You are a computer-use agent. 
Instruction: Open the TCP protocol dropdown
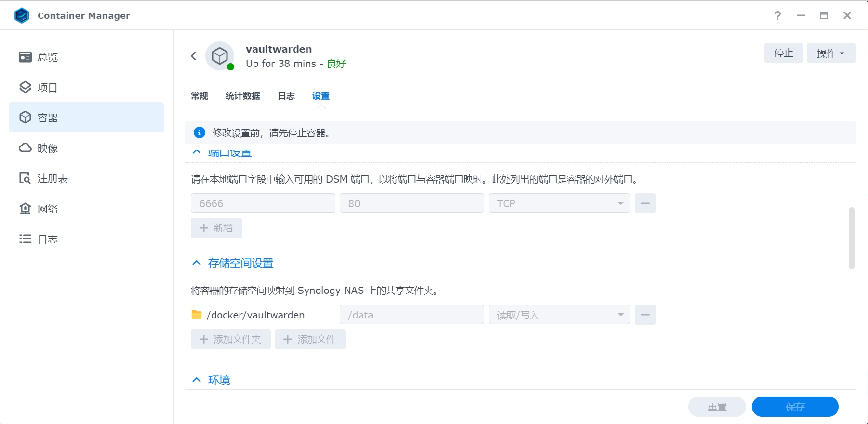559,203
